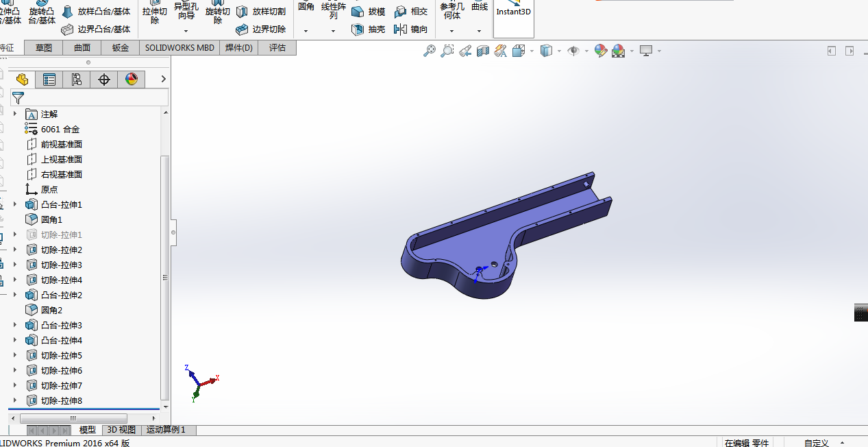Switch to 模型 bottom tab
Screen dimensions: 868x447
point(88,430)
